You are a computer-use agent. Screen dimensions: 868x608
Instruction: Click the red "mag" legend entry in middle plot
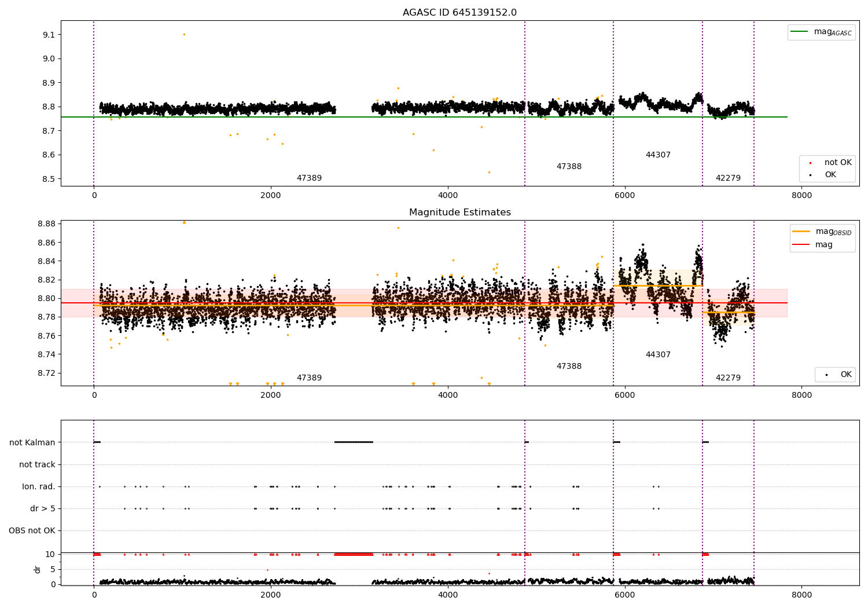[813, 245]
